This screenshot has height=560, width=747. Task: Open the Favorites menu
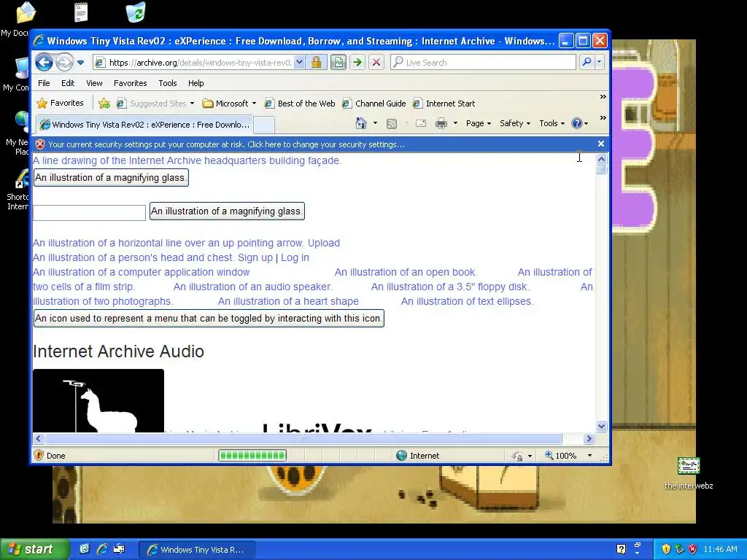(130, 83)
